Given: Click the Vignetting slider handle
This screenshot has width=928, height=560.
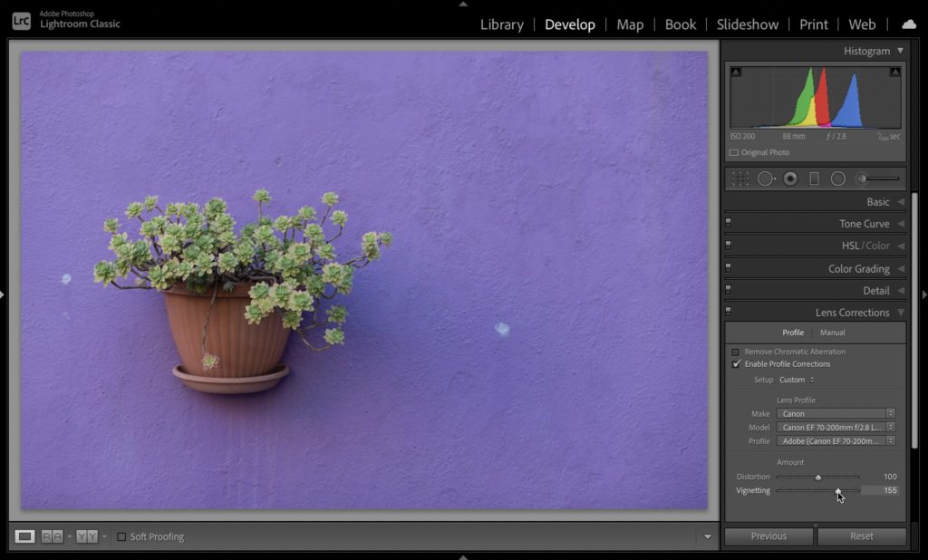Looking at the screenshot, I should (x=838, y=491).
